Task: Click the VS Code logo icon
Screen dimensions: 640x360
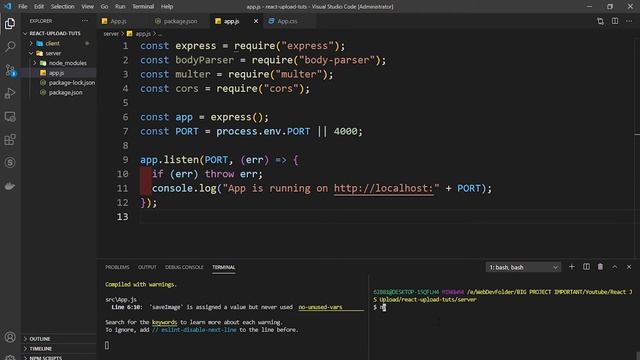Action: point(7,7)
